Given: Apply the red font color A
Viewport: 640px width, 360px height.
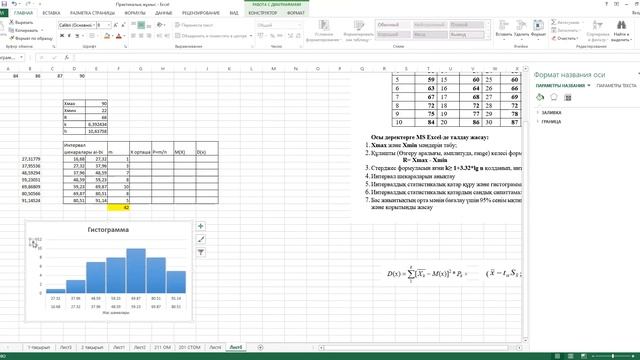Looking at the screenshot, I should (119, 36).
